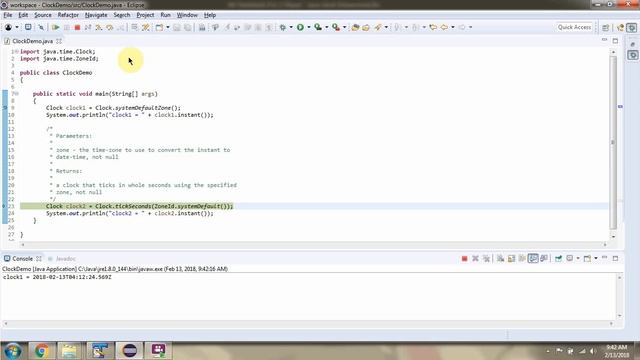Screen dimensions: 640x360
Task: Open dropdown arrow beside Search flashlight icon
Action: pyautogui.click(x=386, y=27)
